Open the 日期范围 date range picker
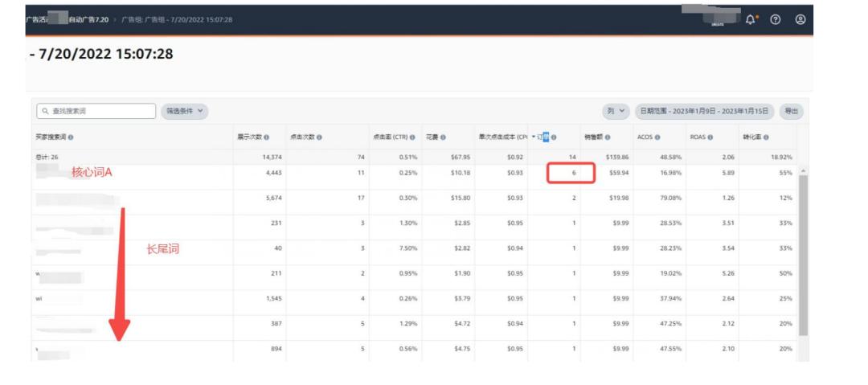The width and height of the screenshot is (868, 385). (x=704, y=111)
